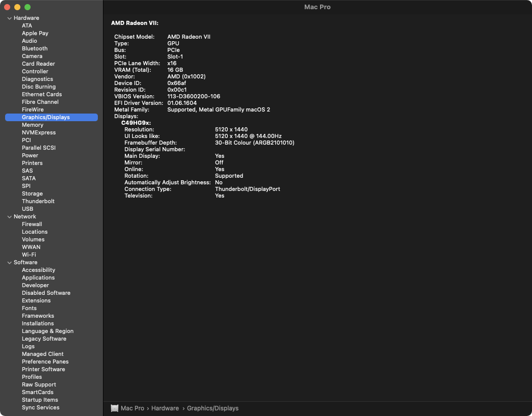The image size is (532, 416).
Task: Show Disabled Software list
Action: (46, 293)
